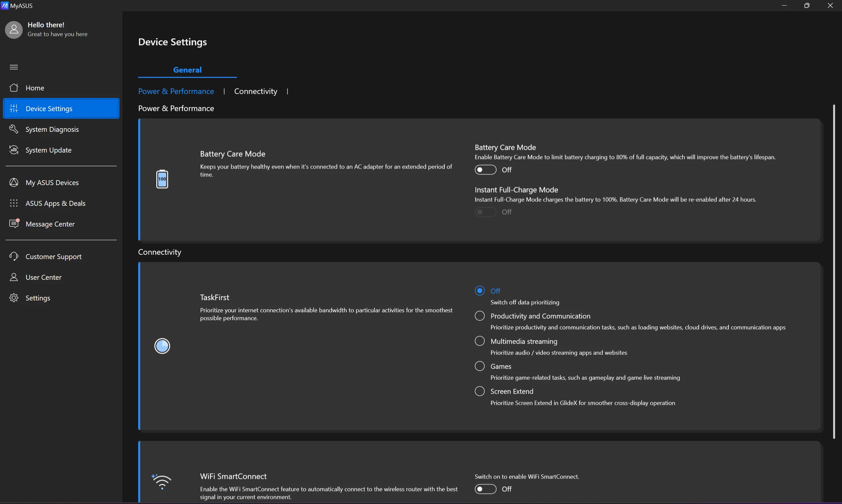Viewport: 842px width, 504px height.
Task: Collapse the sidebar with hamburger menu icon
Action: 14,67
